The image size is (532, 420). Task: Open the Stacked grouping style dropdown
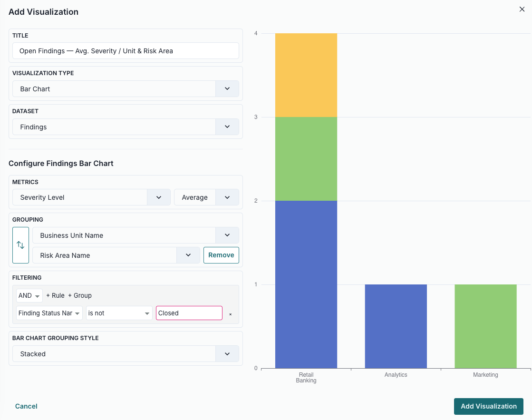227,353
